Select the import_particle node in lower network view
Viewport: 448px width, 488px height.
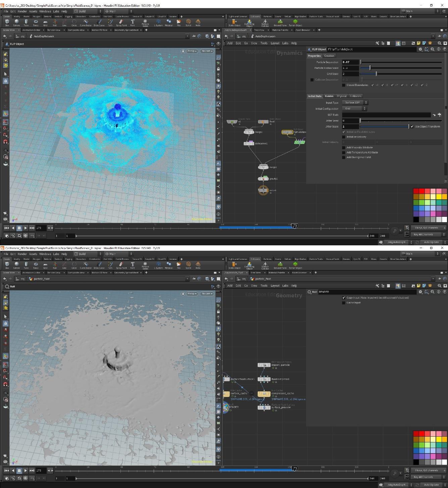(x=264, y=365)
